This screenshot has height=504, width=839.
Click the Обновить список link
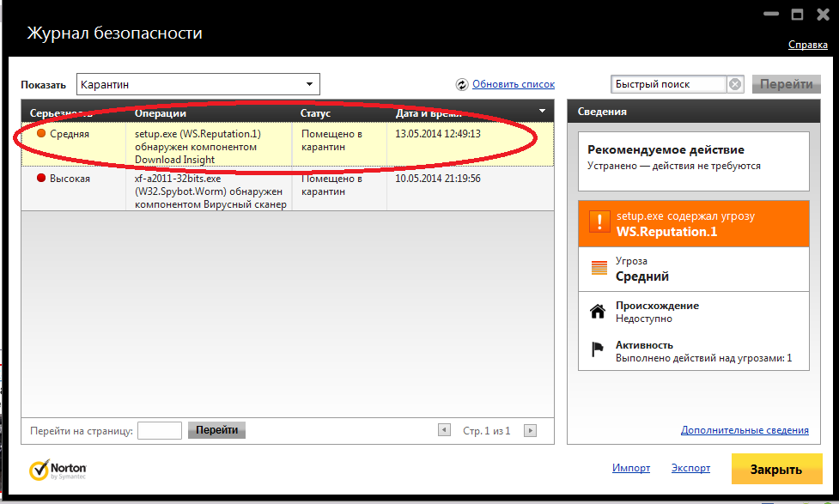[x=514, y=84]
